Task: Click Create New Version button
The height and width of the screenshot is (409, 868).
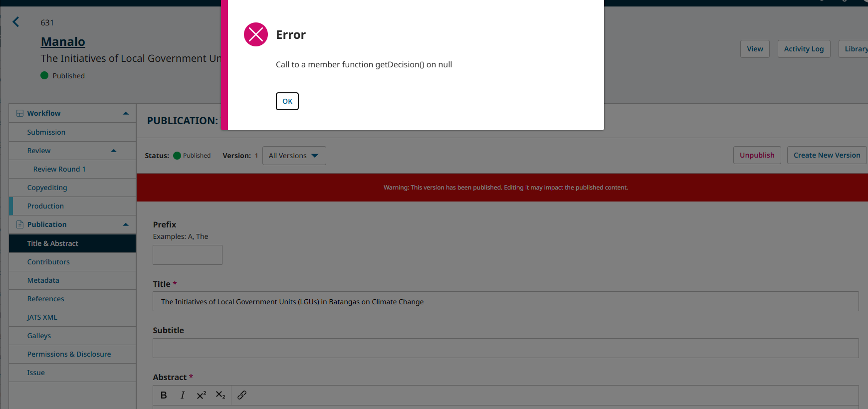Action: click(827, 155)
